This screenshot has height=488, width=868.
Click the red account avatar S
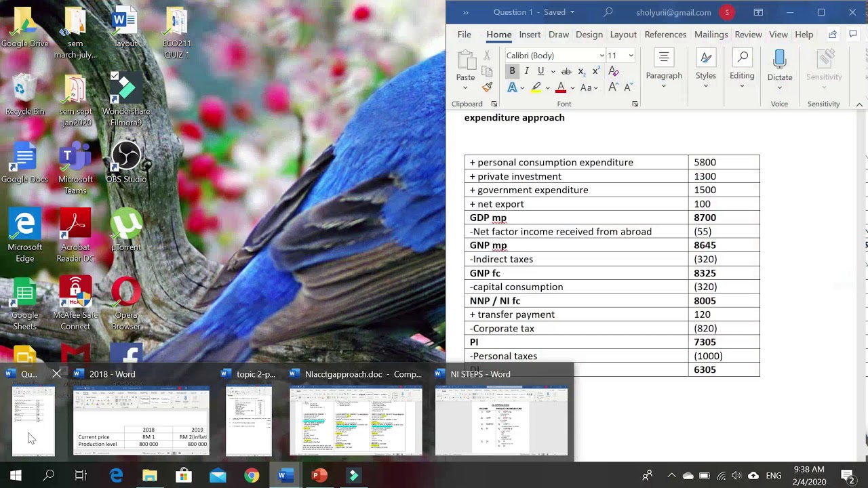point(727,12)
